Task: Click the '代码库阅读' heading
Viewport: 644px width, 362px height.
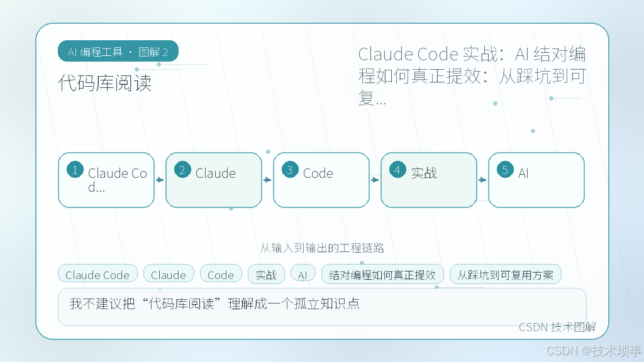Action: [x=105, y=83]
